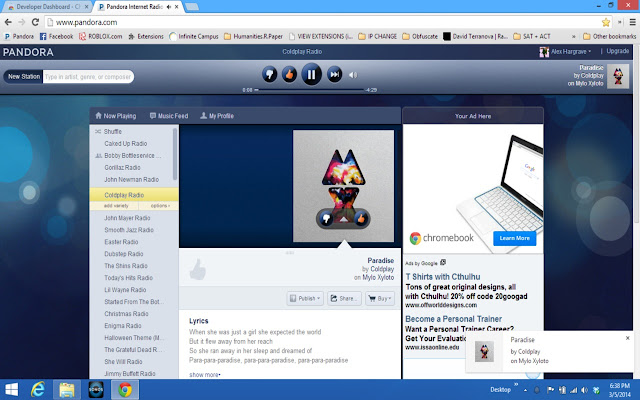Open the Buy dropdown
This screenshot has width=640, height=400.
[380, 298]
